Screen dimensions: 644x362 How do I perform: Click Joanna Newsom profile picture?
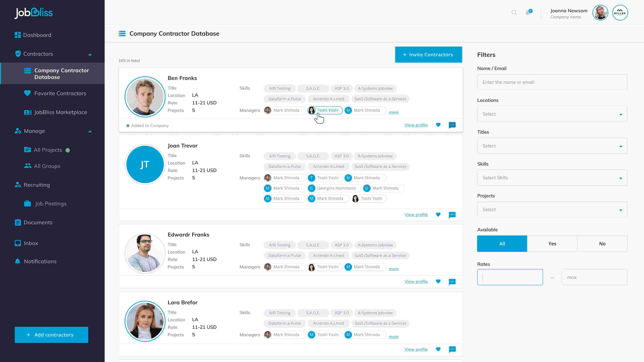pos(600,13)
